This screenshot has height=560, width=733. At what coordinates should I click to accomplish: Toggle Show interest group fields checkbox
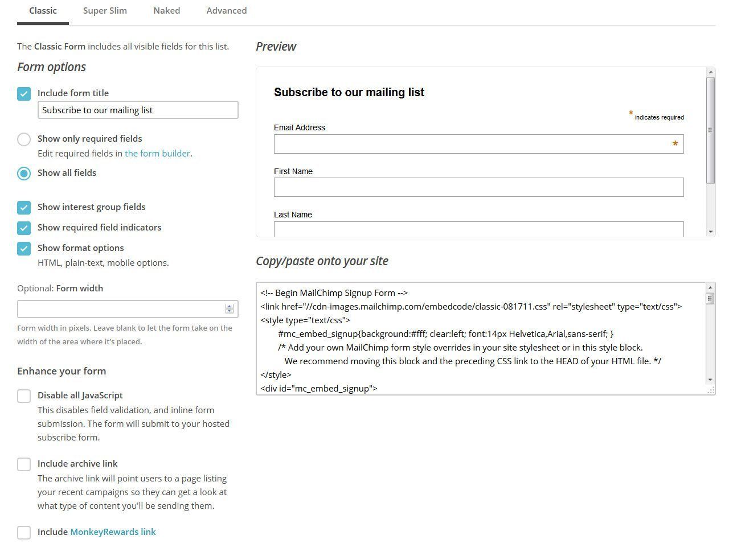[x=24, y=207]
